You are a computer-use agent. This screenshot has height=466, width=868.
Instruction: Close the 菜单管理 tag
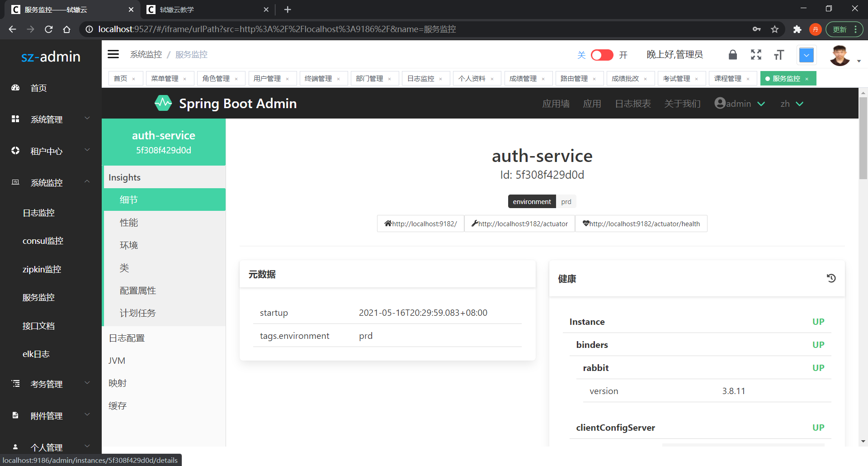pos(185,79)
